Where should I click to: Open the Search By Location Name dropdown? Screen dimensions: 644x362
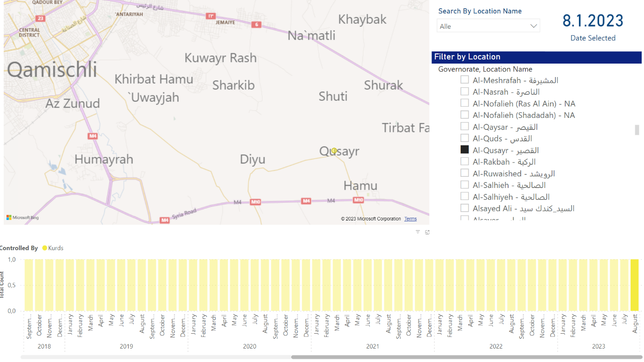point(488,26)
